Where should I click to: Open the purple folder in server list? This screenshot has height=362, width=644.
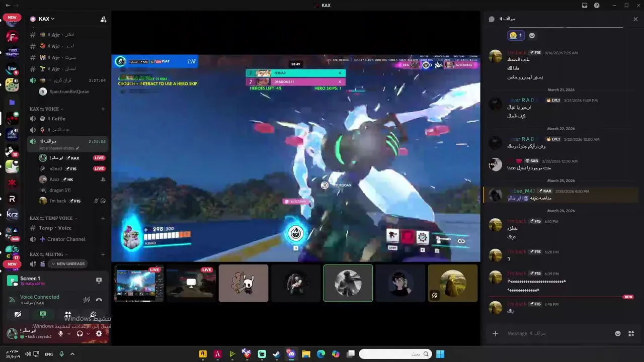coord(12,102)
